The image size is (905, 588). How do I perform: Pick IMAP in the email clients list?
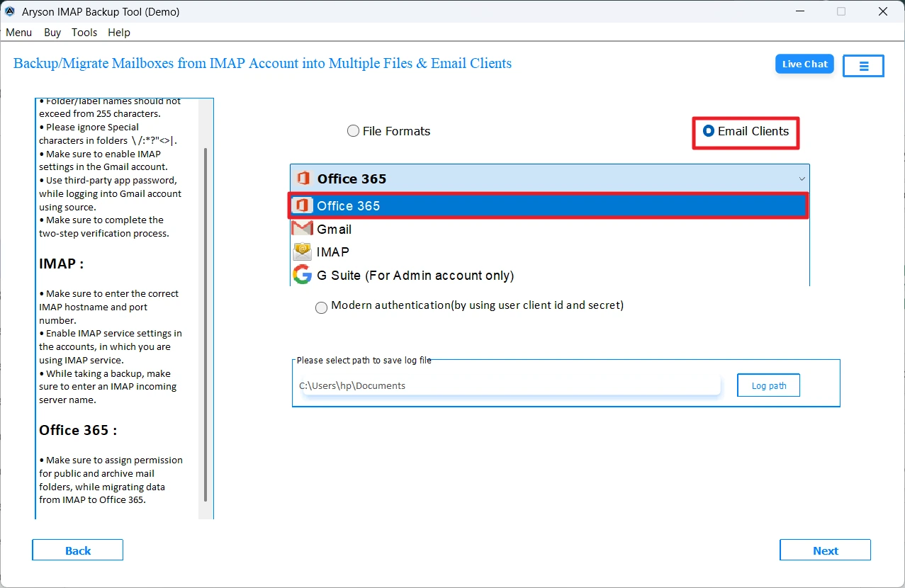549,251
